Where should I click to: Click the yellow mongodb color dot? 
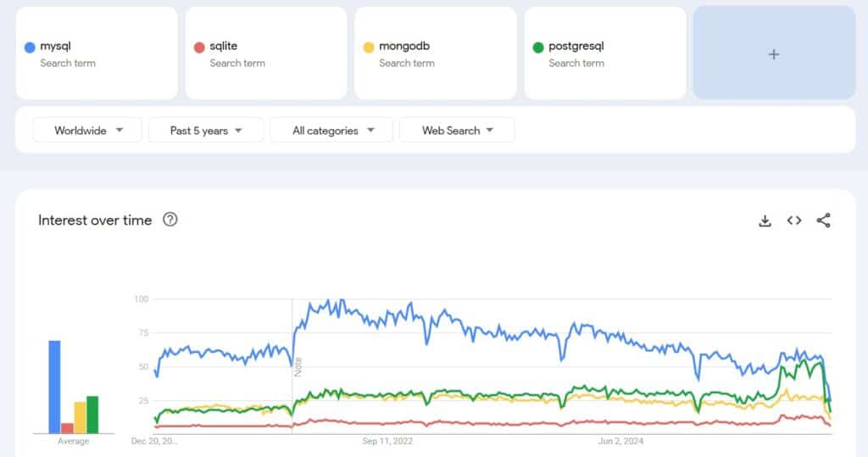(x=369, y=47)
